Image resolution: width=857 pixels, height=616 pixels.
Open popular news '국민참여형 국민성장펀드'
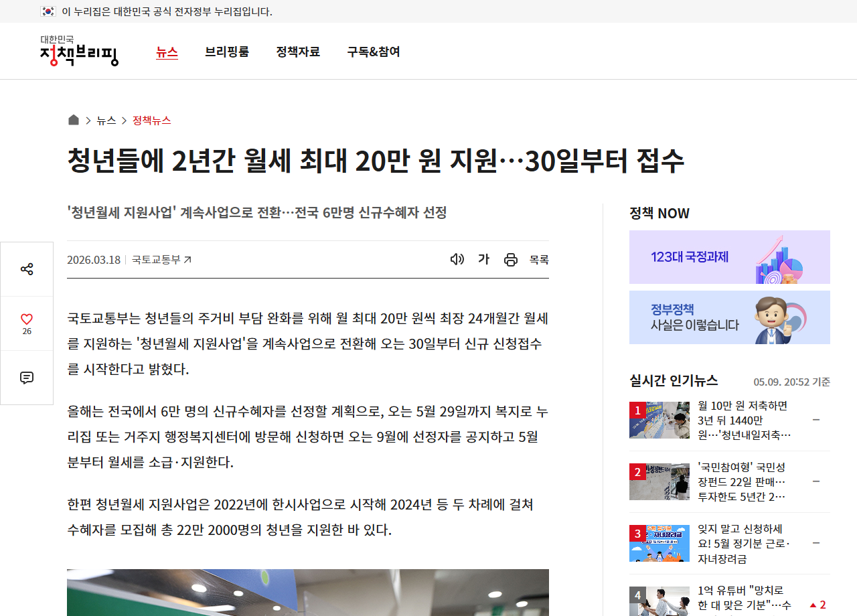(743, 481)
